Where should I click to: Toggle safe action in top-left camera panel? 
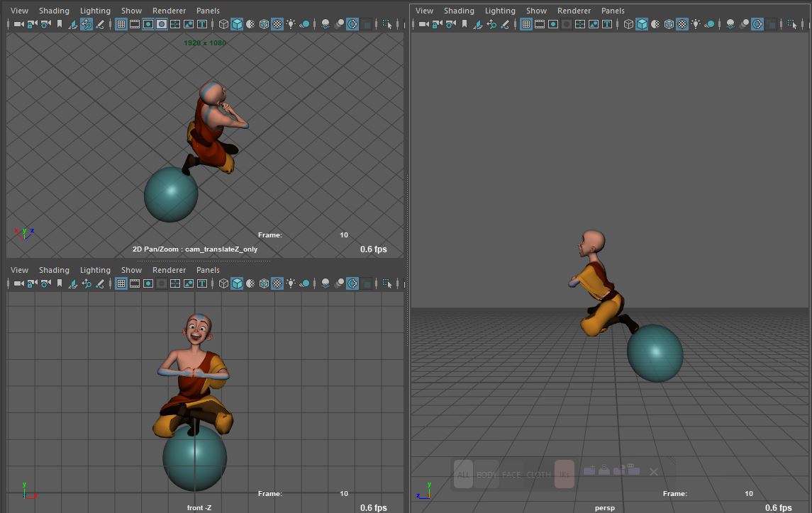point(189,24)
